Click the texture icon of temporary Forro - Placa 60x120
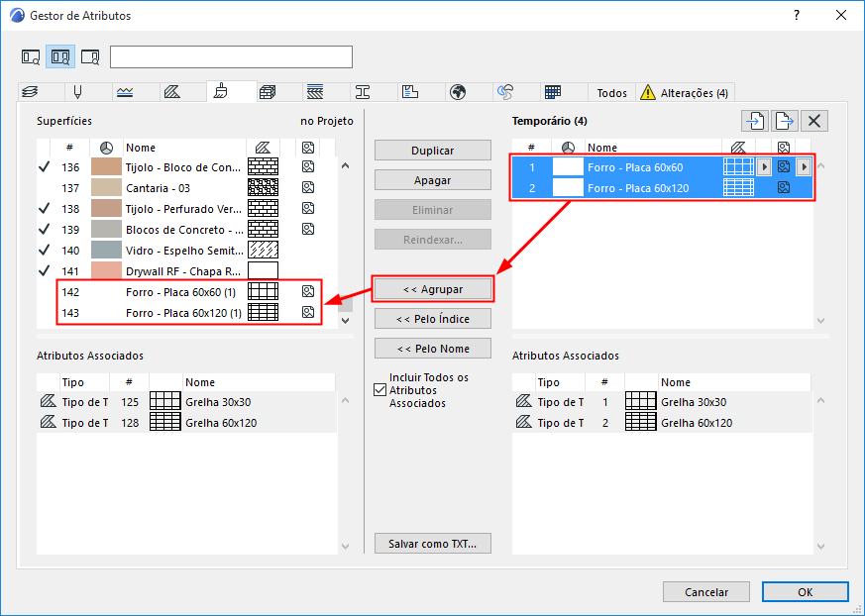Screen dimensions: 865x616 tap(784, 187)
